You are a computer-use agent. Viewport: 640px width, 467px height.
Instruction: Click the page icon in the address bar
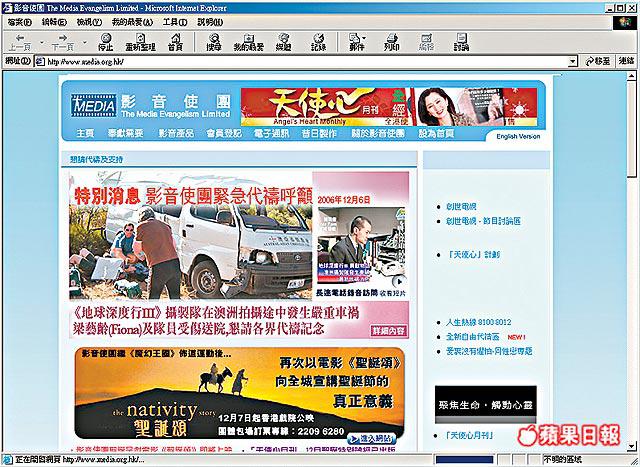pyautogui.click(x=40, y=62)
